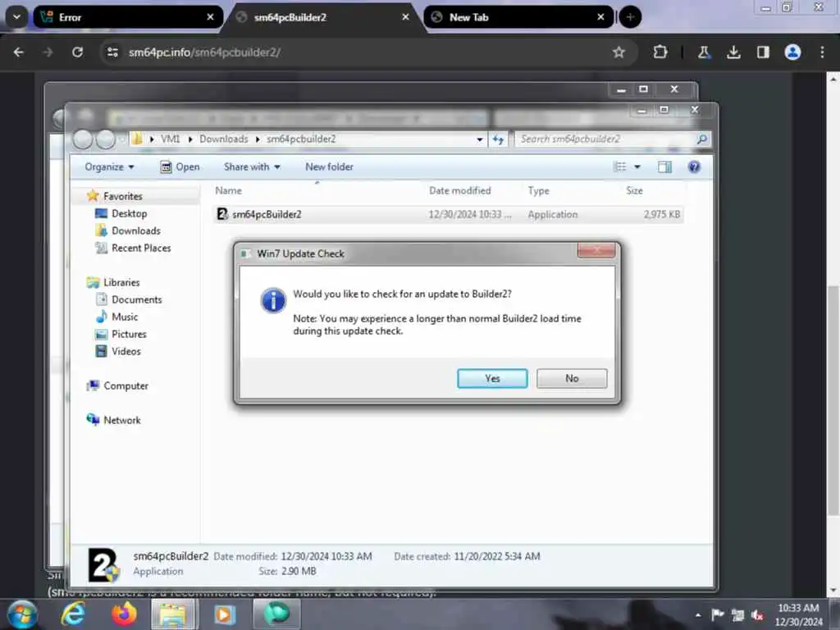Image resolution: width=840 pixels, height=630 pixels.
Task: Close the New Tab browser tab
Action: [600, 17]
